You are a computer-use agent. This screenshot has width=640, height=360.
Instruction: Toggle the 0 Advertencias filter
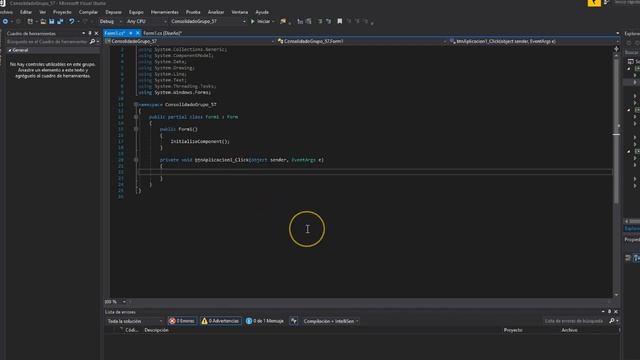click(220, 321)
